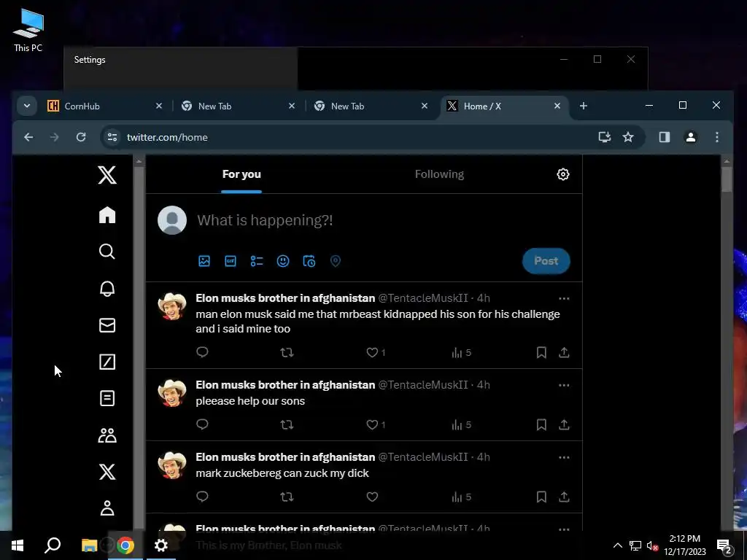Switch to For you tab
Screen dimensions: 747x560
[x=241, y=174]
